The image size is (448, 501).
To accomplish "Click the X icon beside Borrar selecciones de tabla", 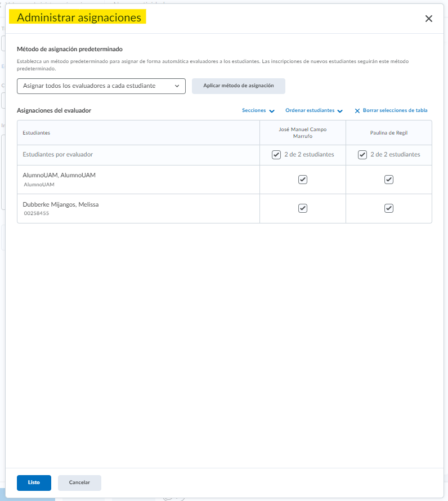I will pyautogui.click(x=357, y=111).
